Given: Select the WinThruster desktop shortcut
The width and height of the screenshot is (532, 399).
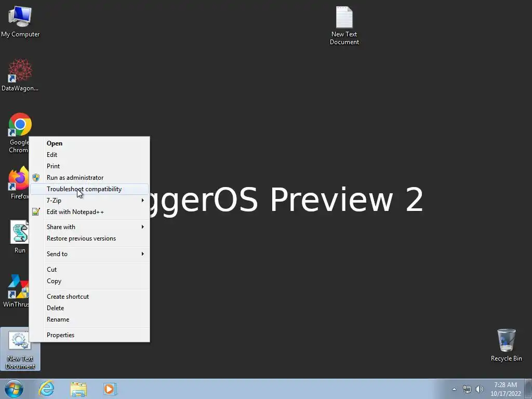Looking at the screenshot, I should click(x=16, y=291).
